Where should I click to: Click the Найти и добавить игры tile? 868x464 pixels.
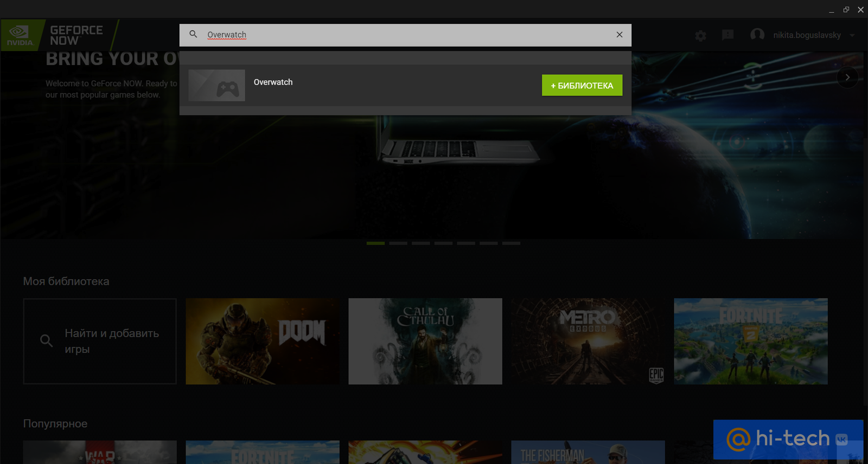pos(100,341)
